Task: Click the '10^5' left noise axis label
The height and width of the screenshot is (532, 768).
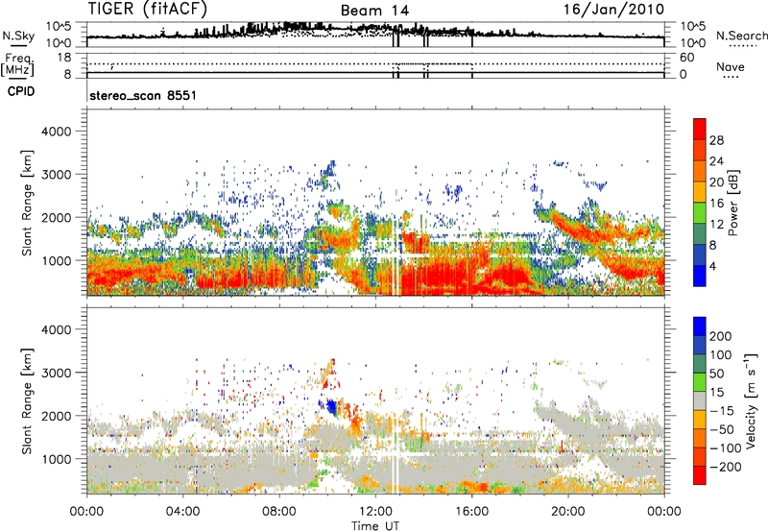Action: point(60,27)
